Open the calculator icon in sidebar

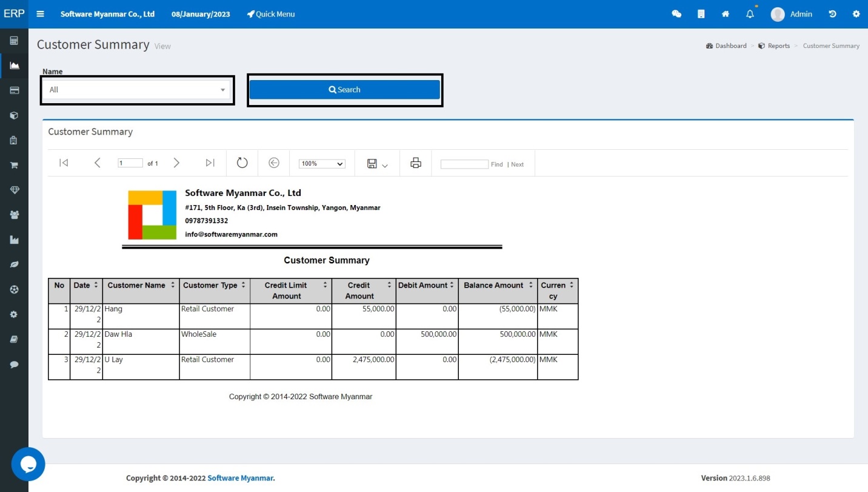14,41
